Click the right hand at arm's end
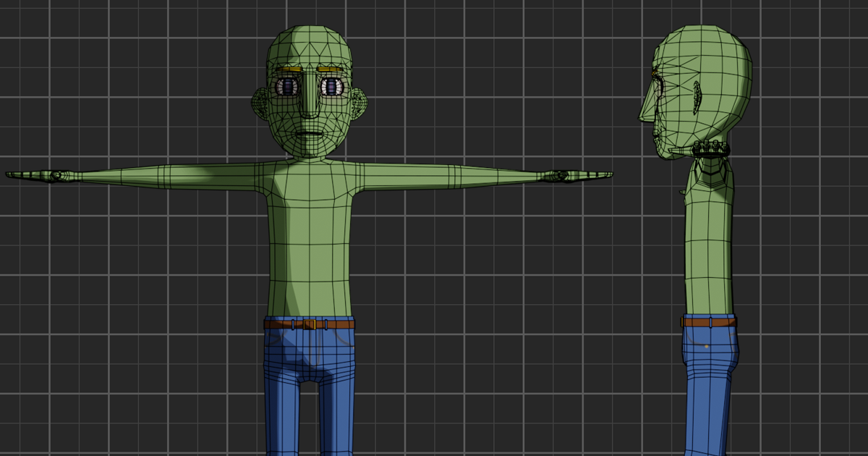Viewport: 868px width, 456px height. pos(54,175)
